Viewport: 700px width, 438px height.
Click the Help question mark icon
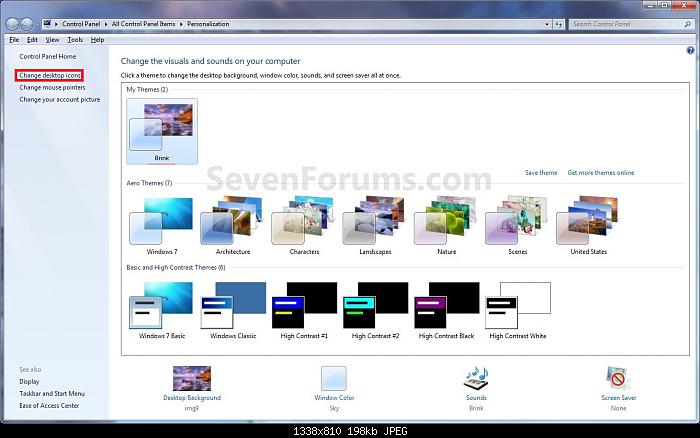pyautogui.click(x=690, y=50)
